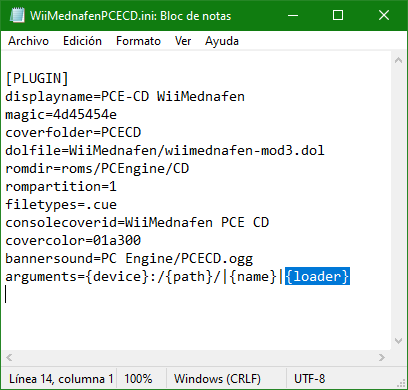The height and width of the screenshot is (390, 408).
Task: Click the consolecoverid=WiiMednafen PCE CD line
Action: coord(137,223)
